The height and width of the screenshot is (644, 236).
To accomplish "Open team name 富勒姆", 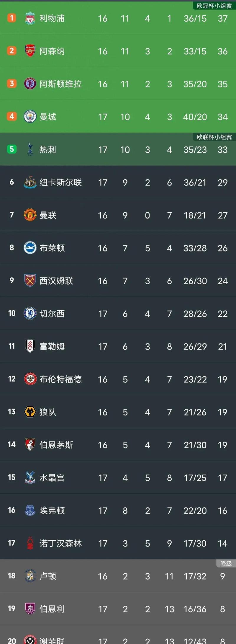I will pyautogui.click(x=52, y=346).
